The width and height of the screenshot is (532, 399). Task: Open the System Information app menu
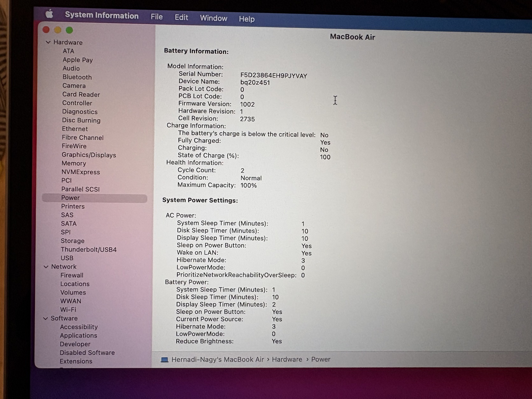(102, 15)
